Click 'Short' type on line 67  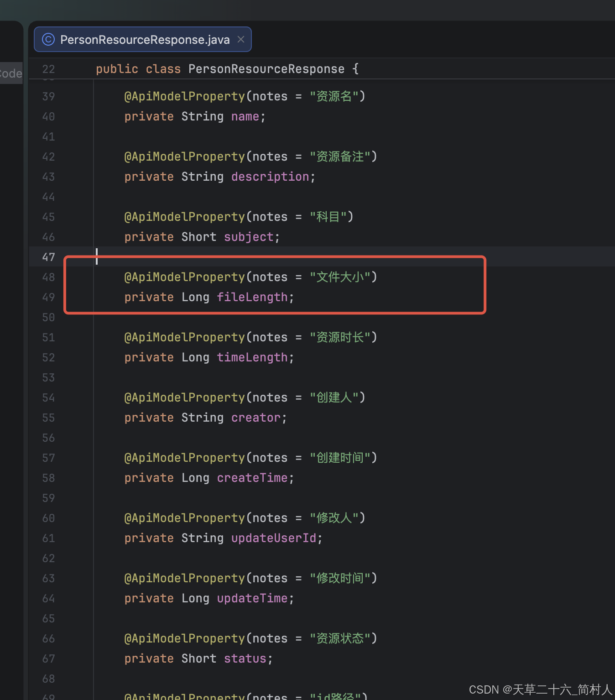point(199,659)
